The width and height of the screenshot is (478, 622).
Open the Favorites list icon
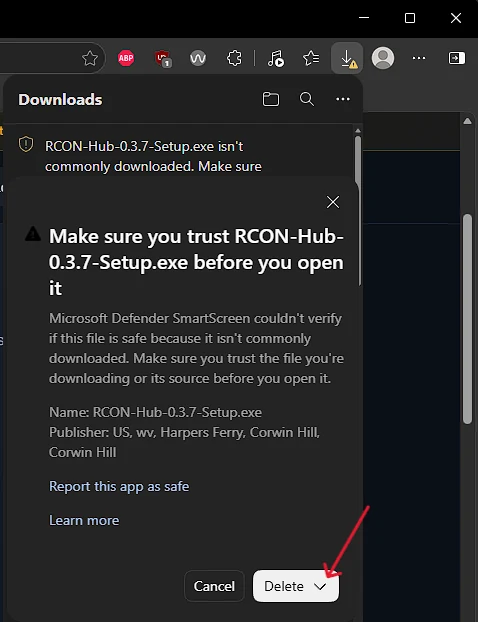(311, 58)
